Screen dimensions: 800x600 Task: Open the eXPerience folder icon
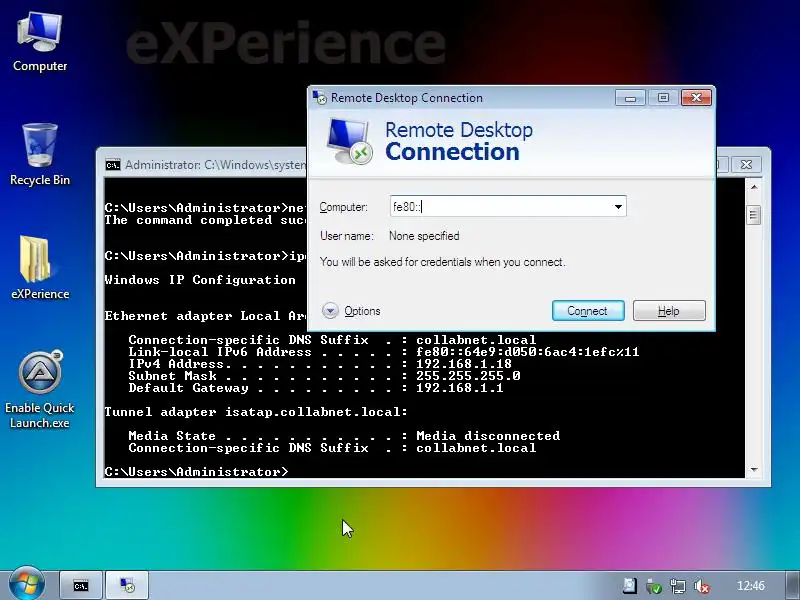[40, 267]
